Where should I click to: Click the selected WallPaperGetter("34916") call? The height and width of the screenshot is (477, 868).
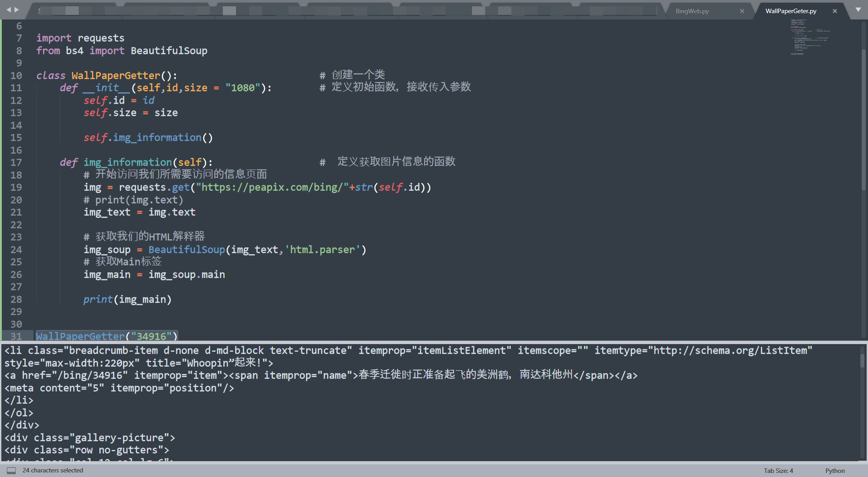(x=106, y=336)
